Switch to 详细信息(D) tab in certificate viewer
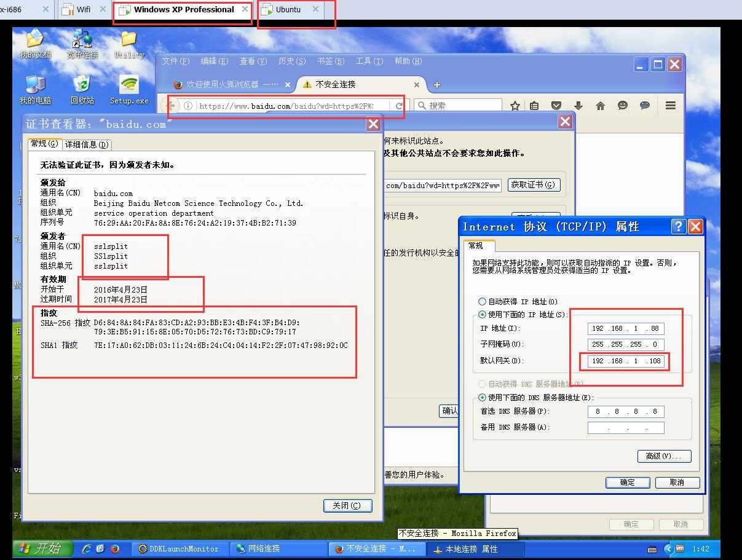Screen dimensions: 742x560 coord(87,144)
